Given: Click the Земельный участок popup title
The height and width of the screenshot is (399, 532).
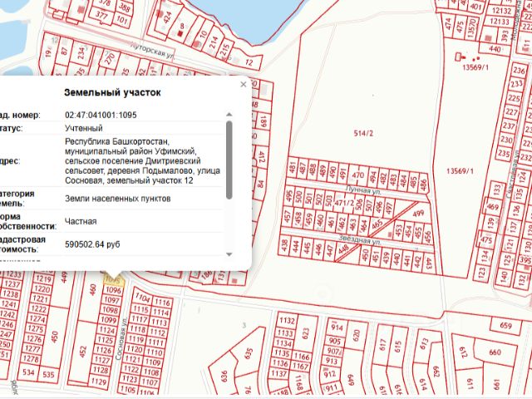Looking at the screenshot, I should [112, 92].
